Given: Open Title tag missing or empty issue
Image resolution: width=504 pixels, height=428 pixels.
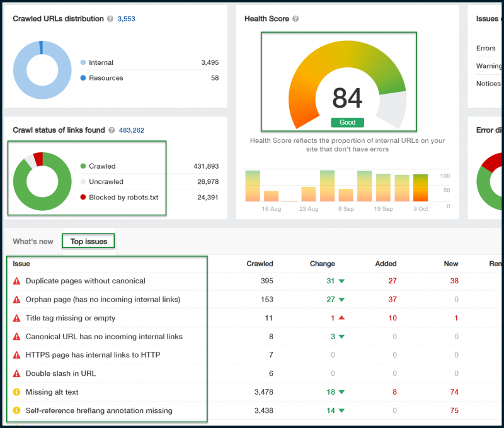Looking at the screenshot, I should 71,318.
